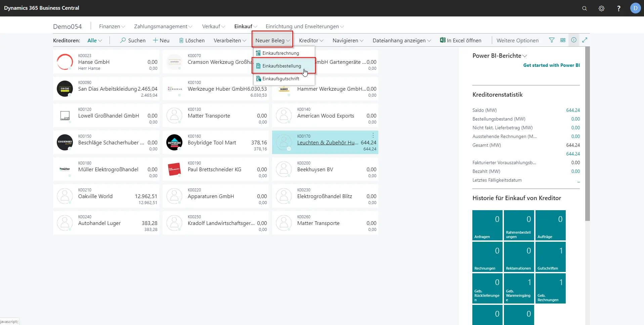Toggle the FactBox information pane
The image size is (644, 325).
(574, 40)
